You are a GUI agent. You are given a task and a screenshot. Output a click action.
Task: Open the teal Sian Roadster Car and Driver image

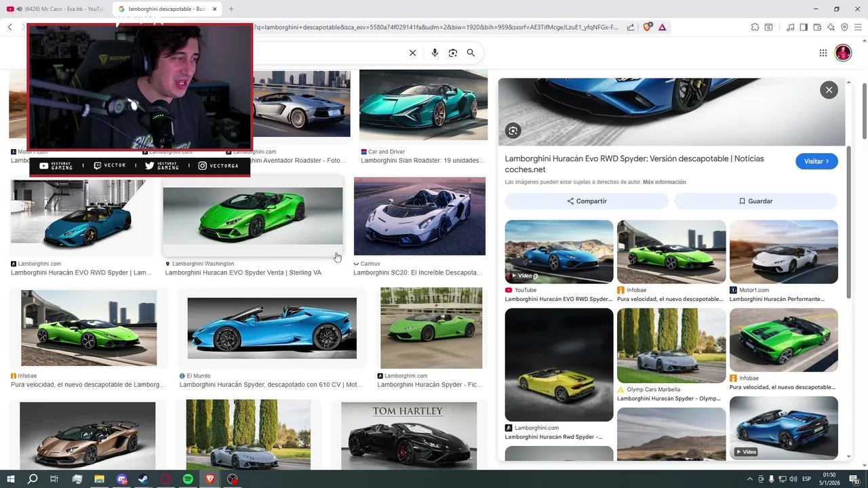pos(423,104)
